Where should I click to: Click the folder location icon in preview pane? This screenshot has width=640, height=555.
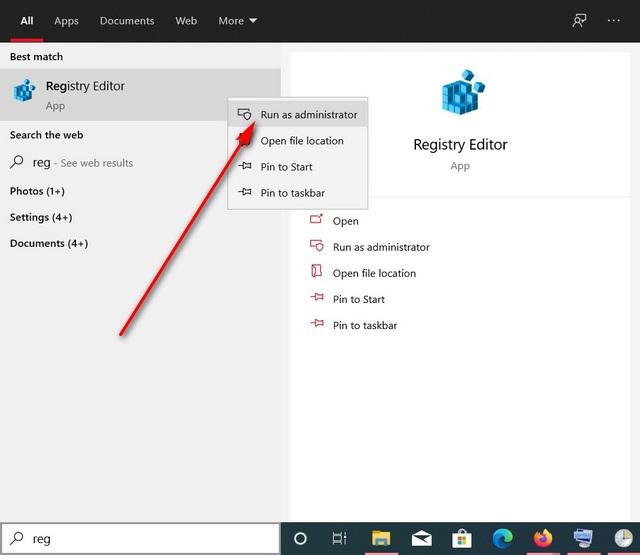[316, 271]
